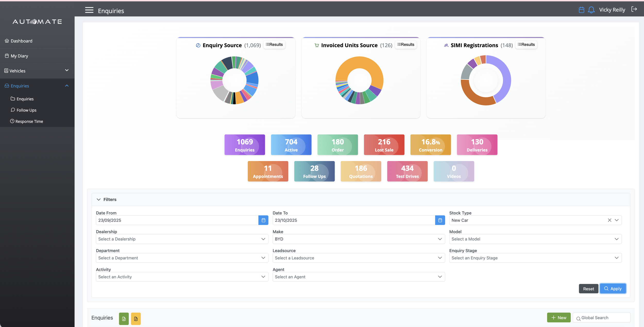Export enquiries with yellow PDF icon

pos(136,319)
